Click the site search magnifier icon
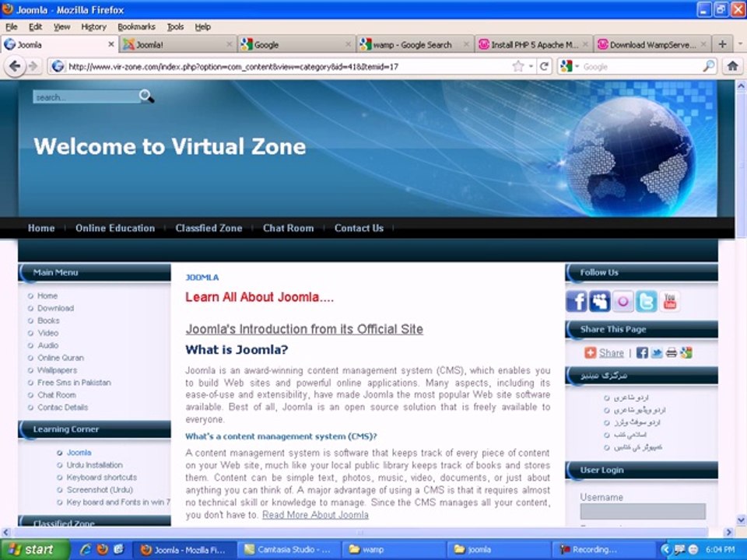The height and width of the screenshot is (560, 747). coord(146,96)
